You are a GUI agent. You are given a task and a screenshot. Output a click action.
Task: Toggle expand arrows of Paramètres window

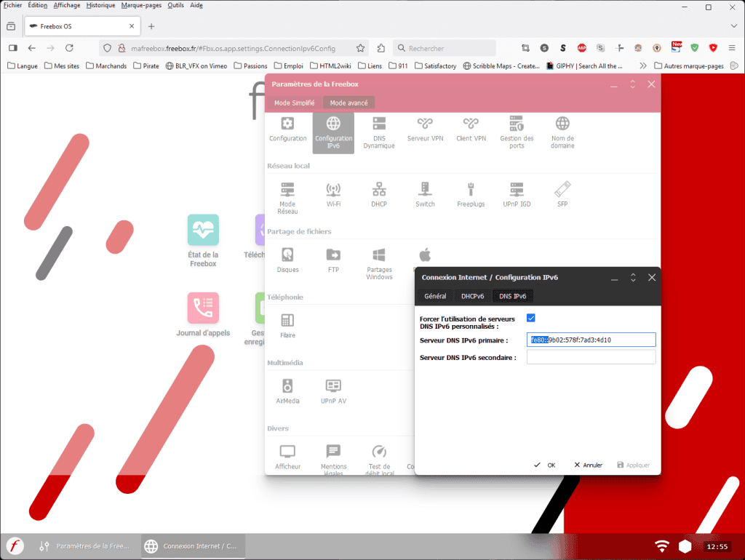pos(632,84)
